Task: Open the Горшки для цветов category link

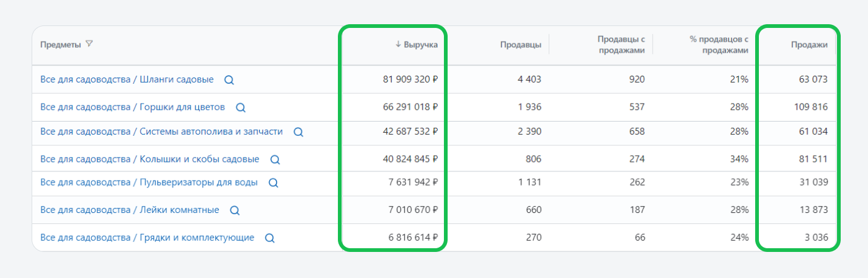Action: 133,107
